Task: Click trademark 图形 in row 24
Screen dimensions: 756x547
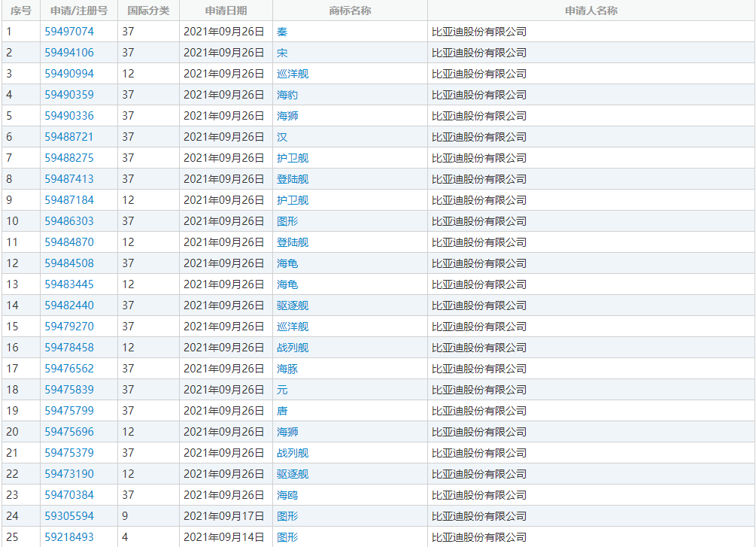Action: 287,516
